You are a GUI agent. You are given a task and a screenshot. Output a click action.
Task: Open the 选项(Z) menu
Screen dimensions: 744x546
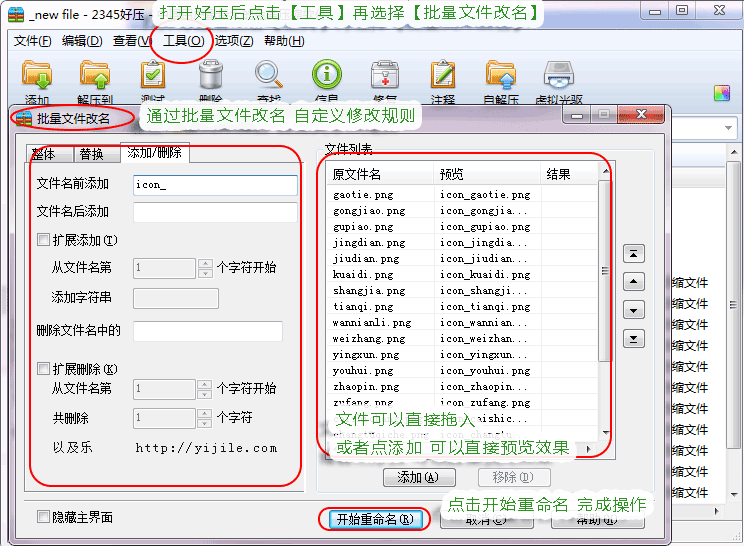(x=234, y=41)
